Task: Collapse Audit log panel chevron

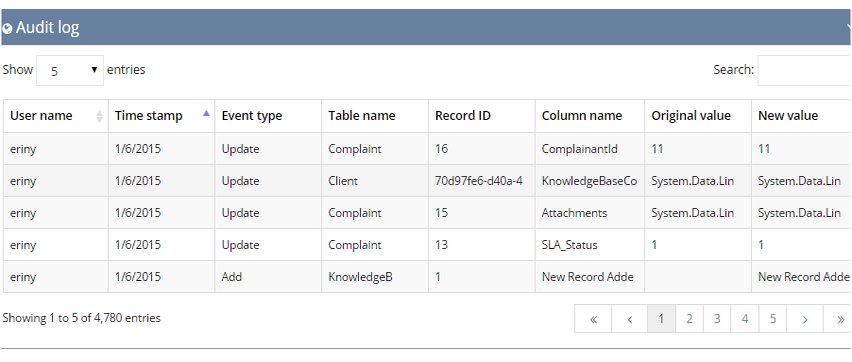Action: pyautogui.click(x=849, y=27)
